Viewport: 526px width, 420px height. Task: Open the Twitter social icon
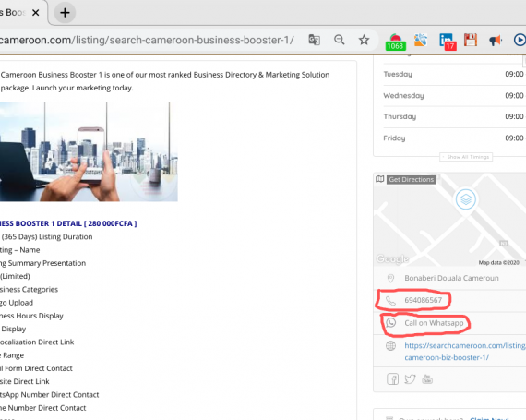pyautogui.click(x=410, y=379)
